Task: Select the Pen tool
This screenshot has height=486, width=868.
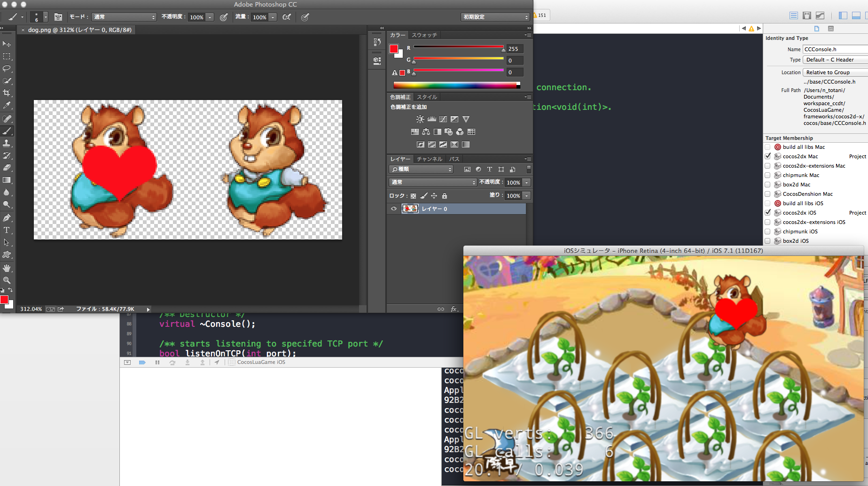Action: (7, 218)
